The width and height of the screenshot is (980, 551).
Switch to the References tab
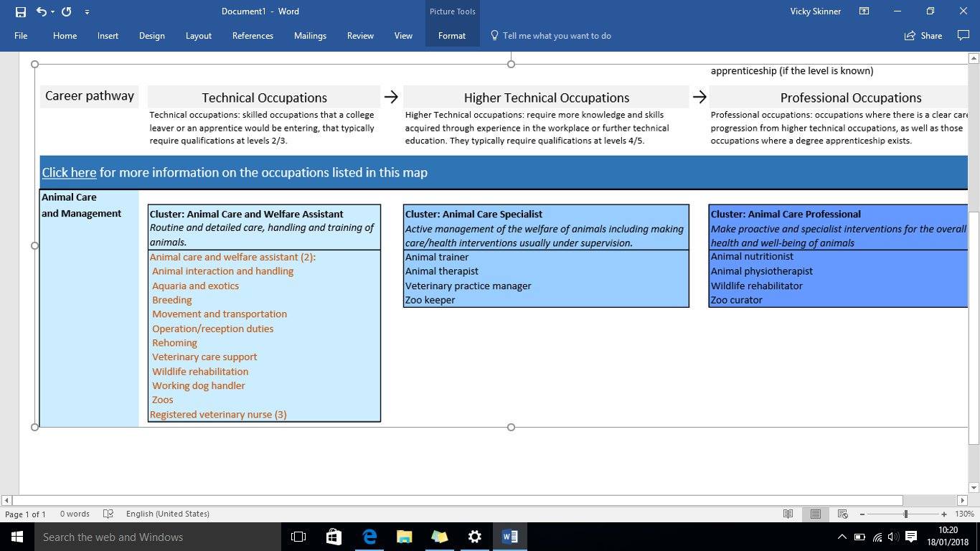click(x=253, y=36)
